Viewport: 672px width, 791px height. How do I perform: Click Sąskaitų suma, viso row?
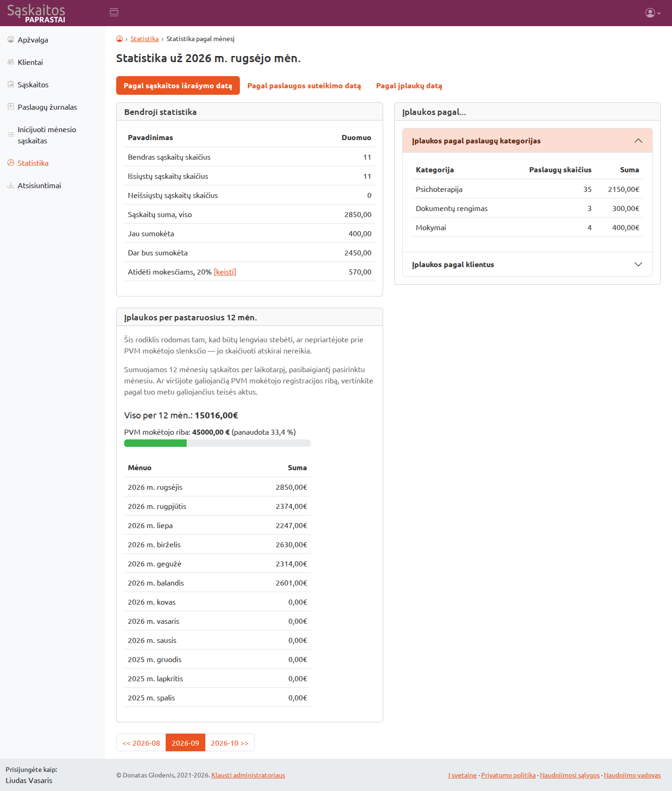tap(250, 214)
